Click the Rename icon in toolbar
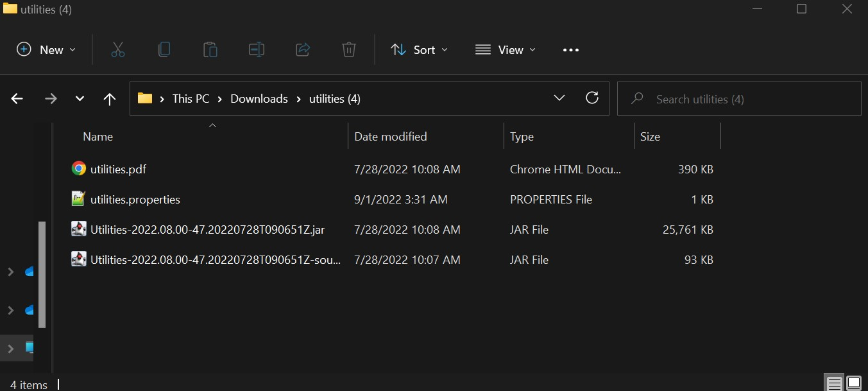The image size is (868, 391). click(257, 50)
